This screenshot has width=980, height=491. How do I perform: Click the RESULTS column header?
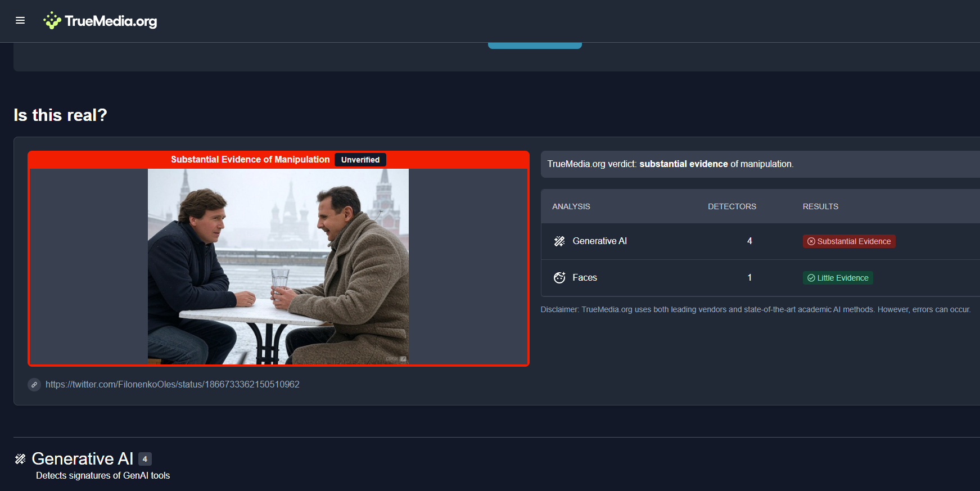(820, 206)
